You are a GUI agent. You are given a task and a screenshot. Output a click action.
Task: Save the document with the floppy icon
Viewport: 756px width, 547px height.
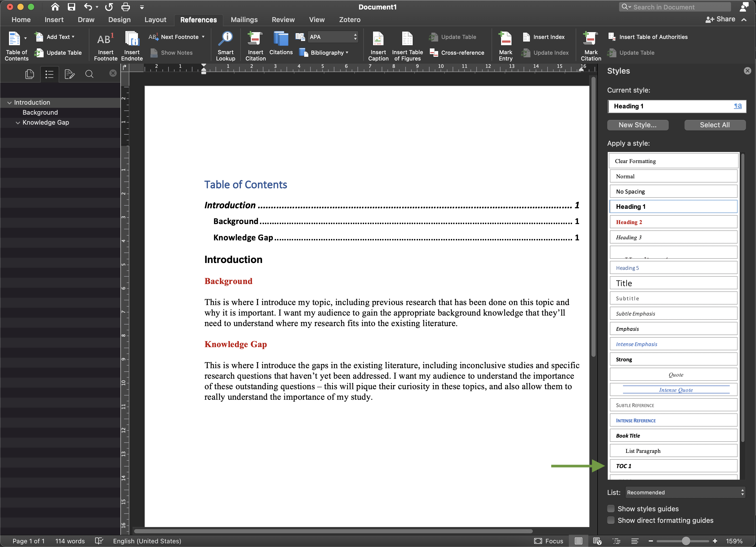(x=71, y=7)
